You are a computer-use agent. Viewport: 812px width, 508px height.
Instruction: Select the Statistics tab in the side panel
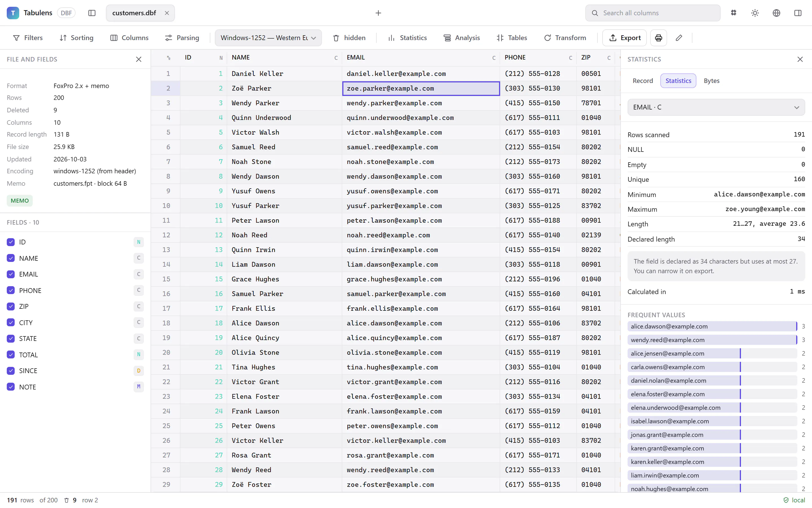click(x=678, y=81)
